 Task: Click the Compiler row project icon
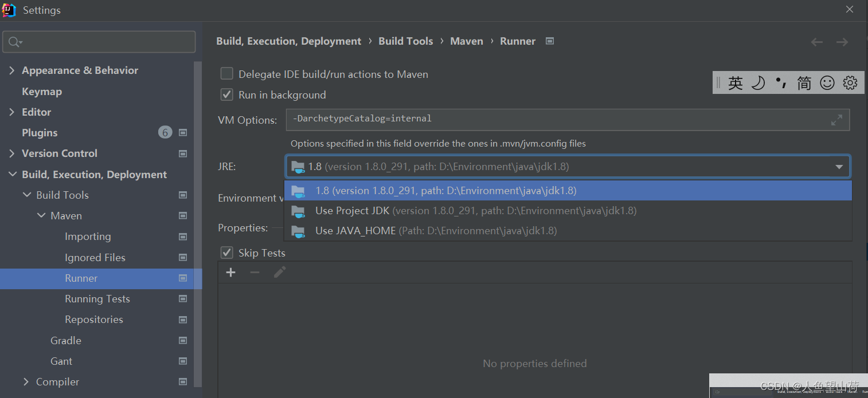[x=183, y=382]
